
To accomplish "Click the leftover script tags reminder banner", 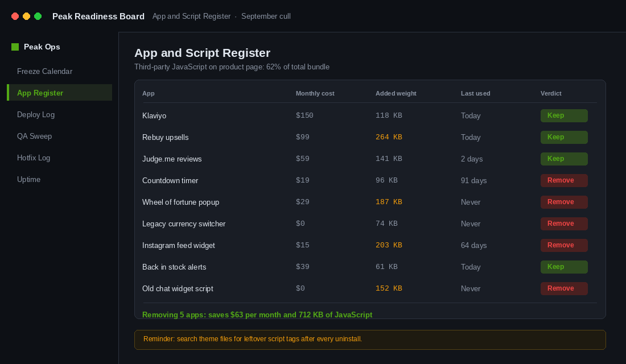I will [x=370, y=340].
